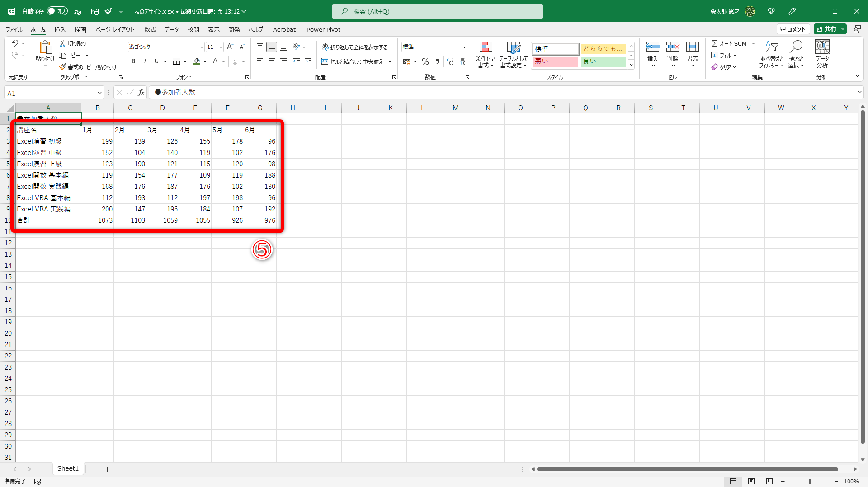Toggle Wrap Text (折り返して全体を表示する)
This screenshot has height=487, width=868.
point(355,47)
